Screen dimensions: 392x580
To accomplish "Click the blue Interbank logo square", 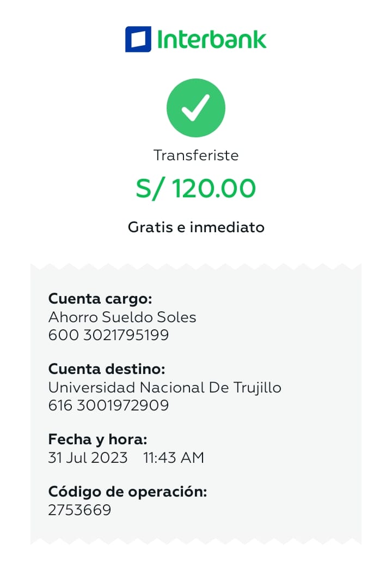I will 138,39.
